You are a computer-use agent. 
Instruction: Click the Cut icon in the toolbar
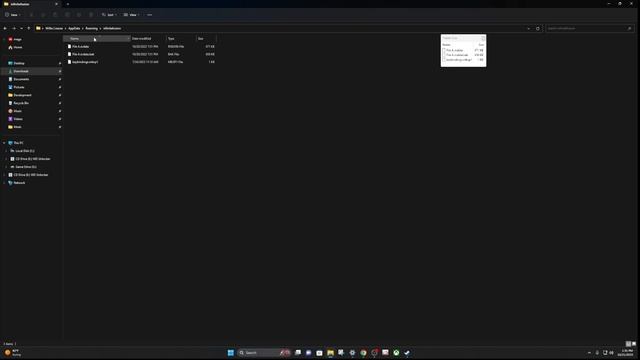tap(31, 15)
